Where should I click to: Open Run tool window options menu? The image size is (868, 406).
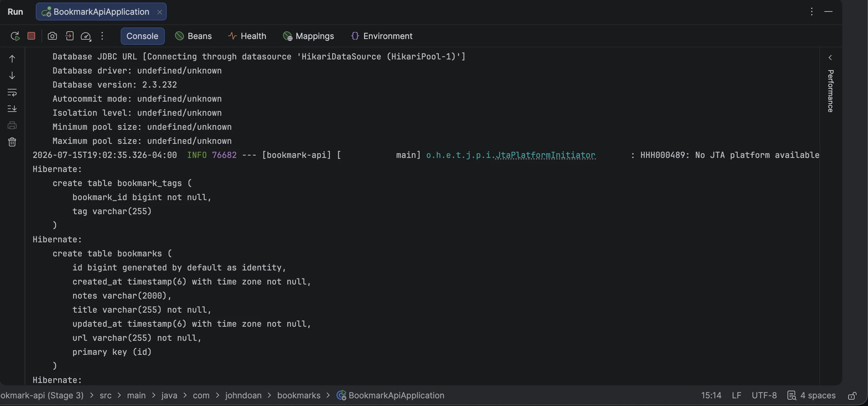coord(812,12)
